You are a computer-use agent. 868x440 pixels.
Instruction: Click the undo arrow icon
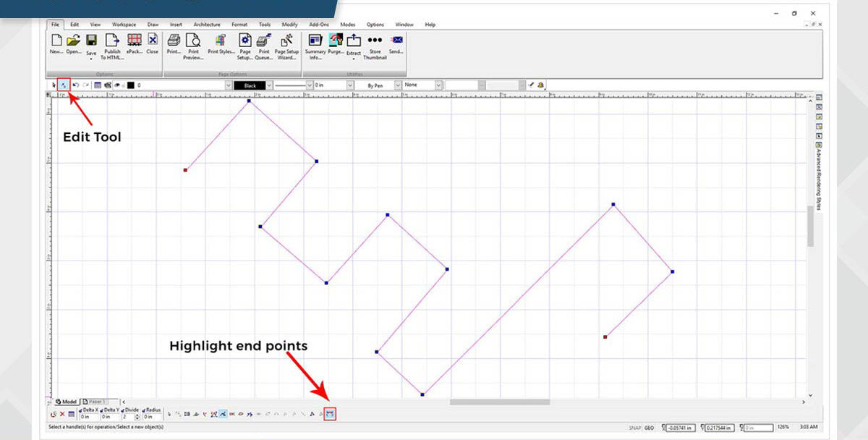[x=75, y=85]
